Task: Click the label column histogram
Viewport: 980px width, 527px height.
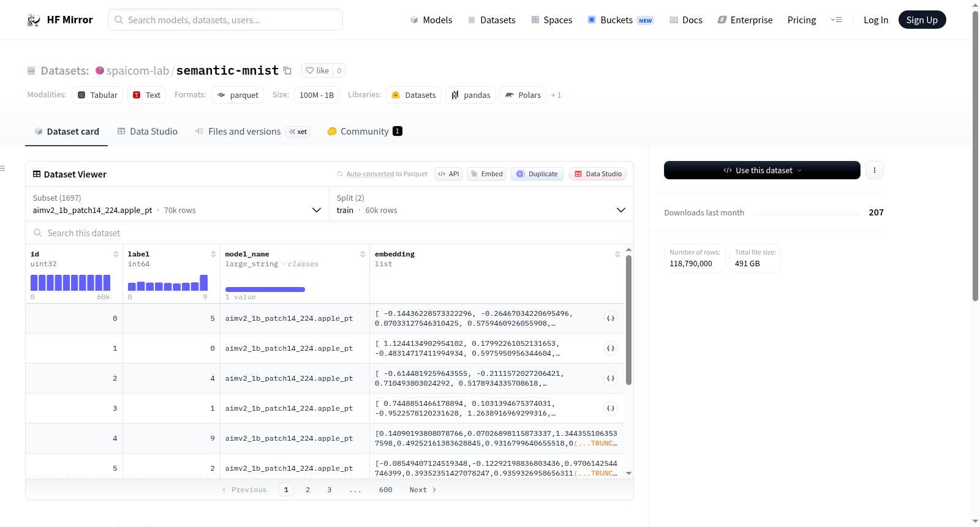Action: 168,283
